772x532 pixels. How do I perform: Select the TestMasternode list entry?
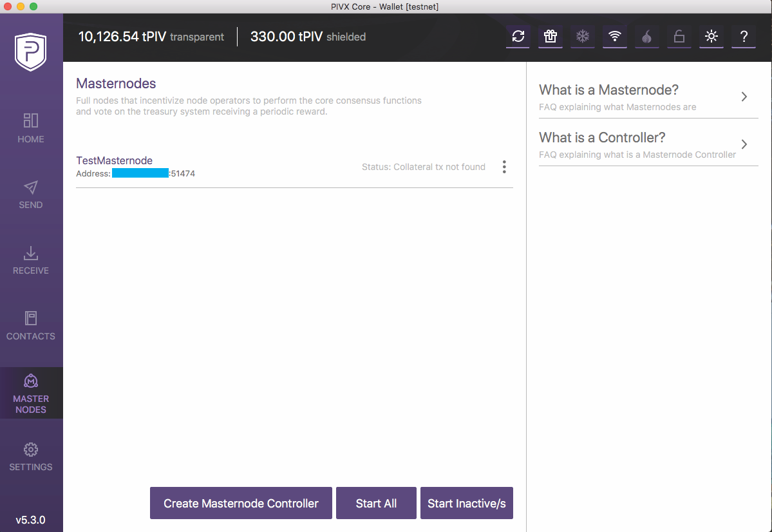(294, 167)
